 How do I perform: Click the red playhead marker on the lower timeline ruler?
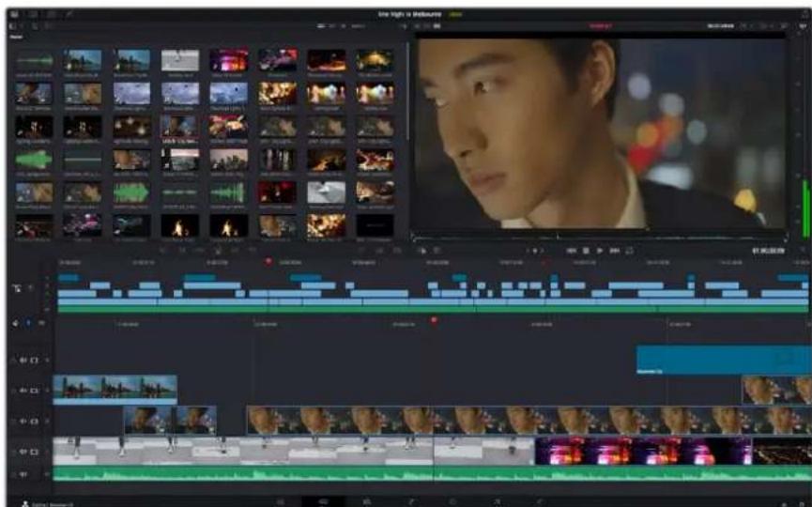pos(434,320)
